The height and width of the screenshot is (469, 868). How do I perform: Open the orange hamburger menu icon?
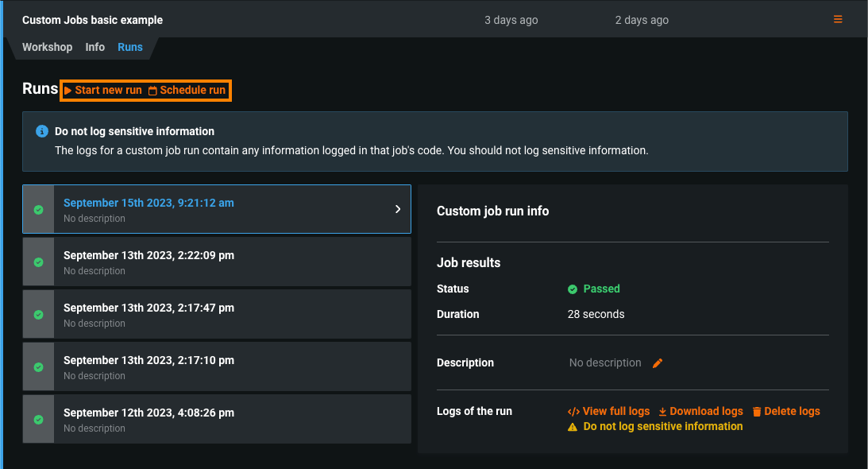coord(838,20)
